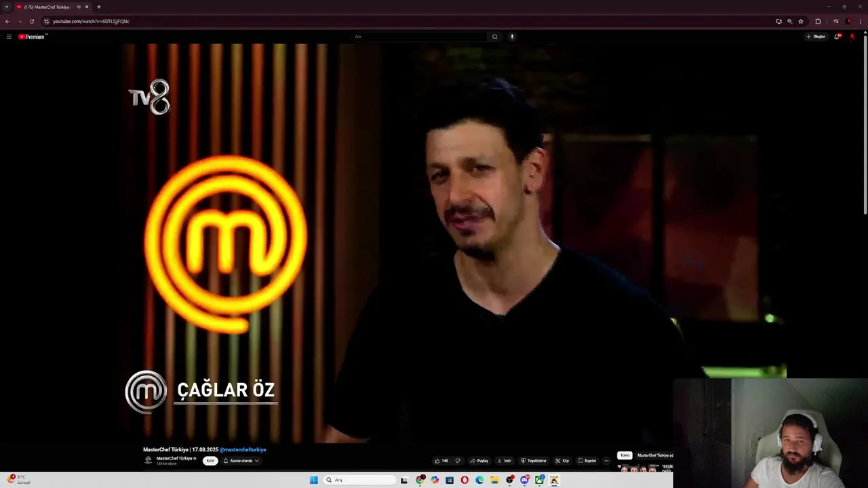The height and width of the screenshot is (488, 868).
Task: Click the YouTube search magnifier button
Action: [495, 37]
